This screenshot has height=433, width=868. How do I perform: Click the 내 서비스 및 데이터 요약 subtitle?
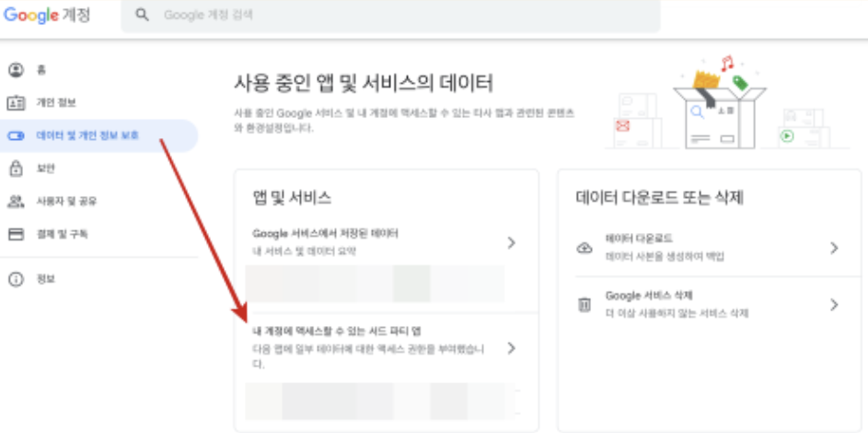304,252
